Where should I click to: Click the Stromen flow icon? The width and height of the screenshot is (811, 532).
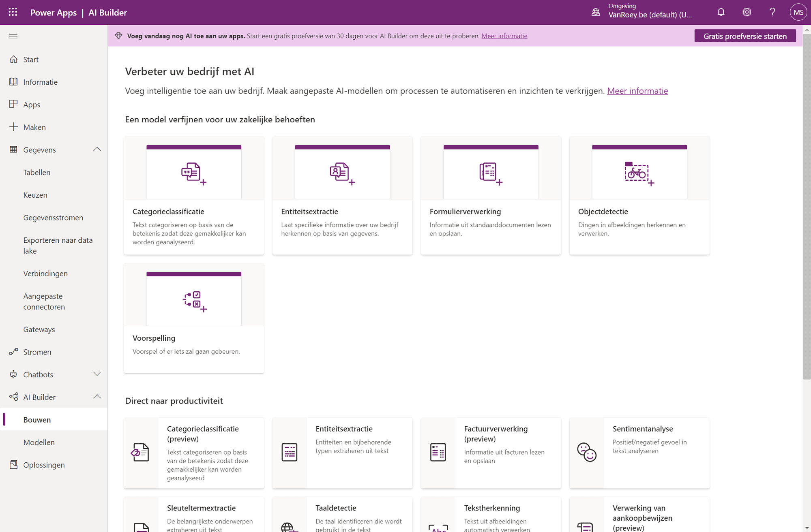[13, 352]
